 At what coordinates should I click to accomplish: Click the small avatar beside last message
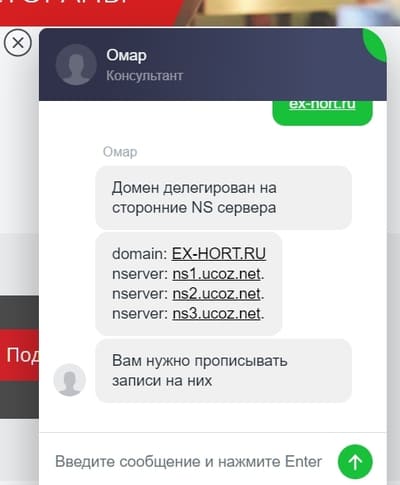pos(70,380)
